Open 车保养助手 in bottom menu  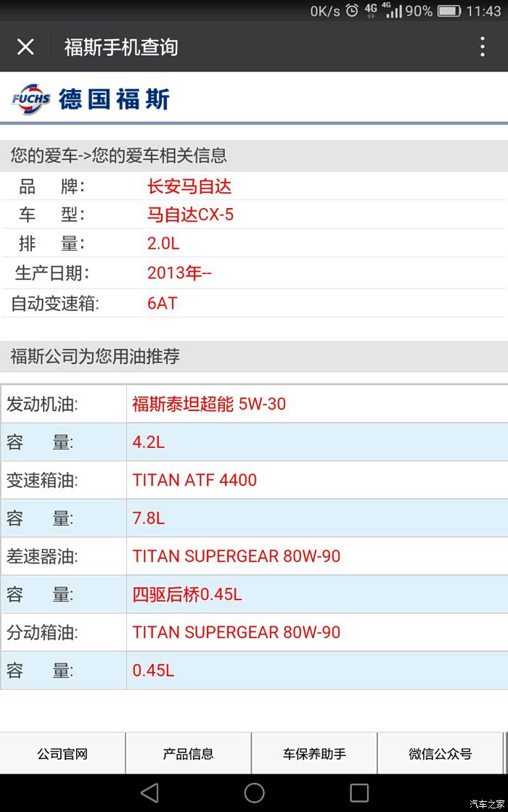[314, 753]
